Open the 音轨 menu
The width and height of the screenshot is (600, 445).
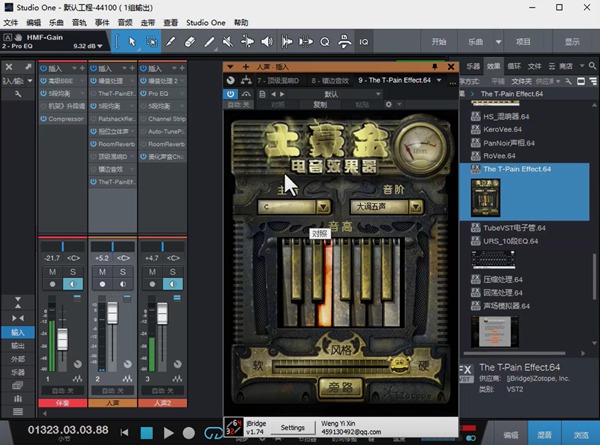(79, 23)
